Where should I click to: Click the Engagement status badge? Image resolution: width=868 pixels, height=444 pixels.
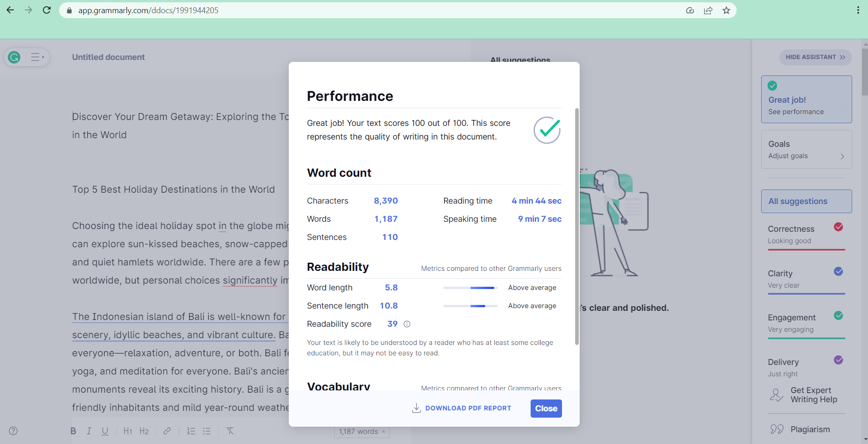point(838,315)
